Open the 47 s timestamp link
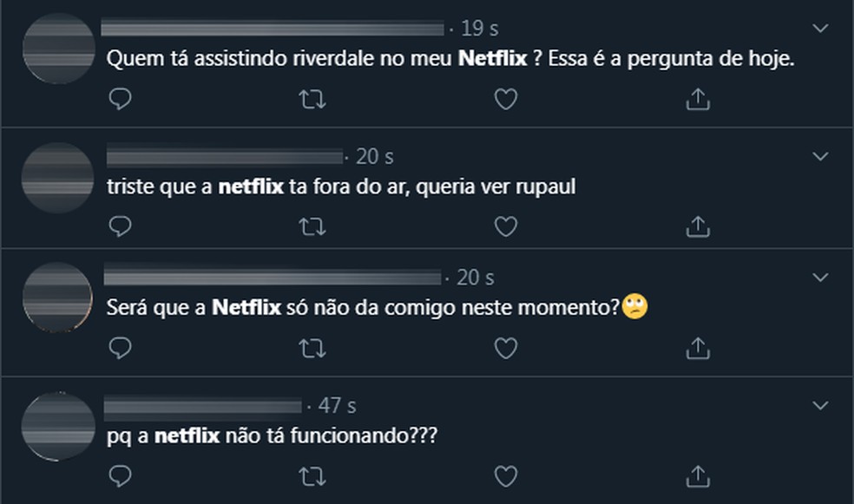The width and height of the screenshot is (854, 504). [x=337, y=405]
